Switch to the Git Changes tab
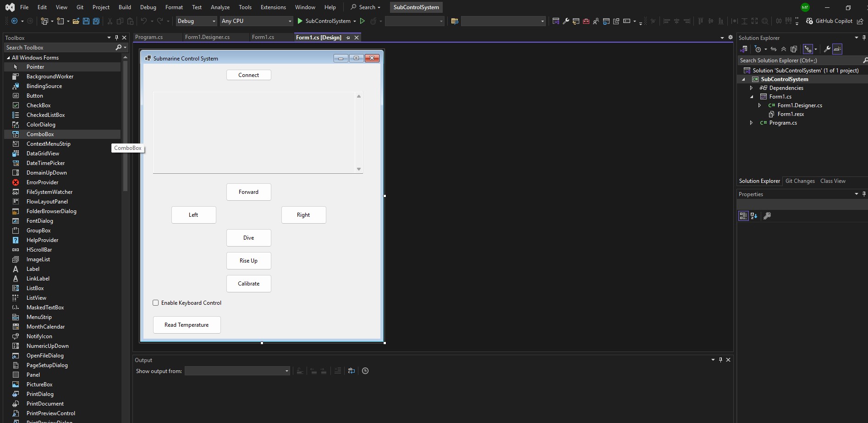This screenshot has width=868, height=423. pos(800,181)
